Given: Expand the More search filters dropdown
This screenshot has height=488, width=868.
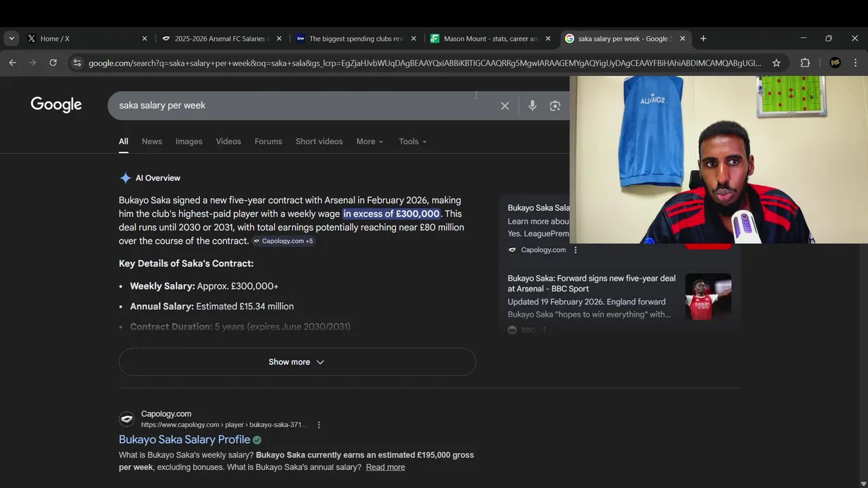Looking at the screenshot, I should pos(370,142).
